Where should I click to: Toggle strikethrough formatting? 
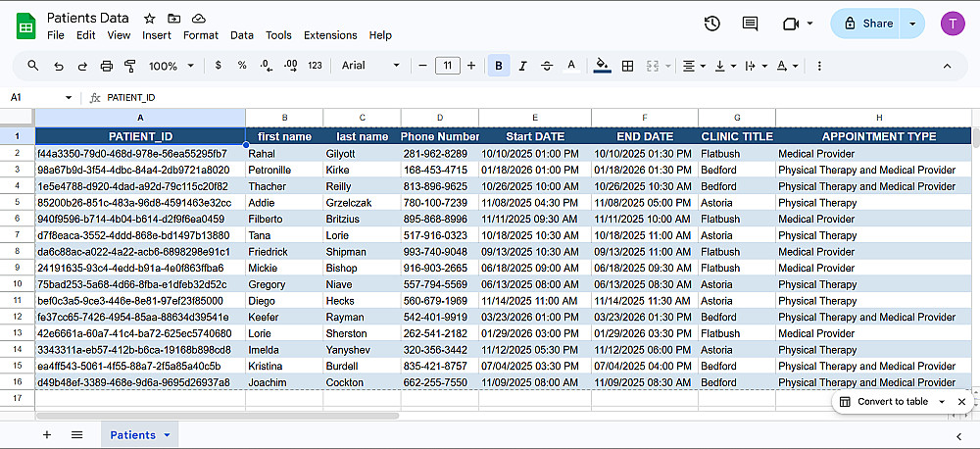pyautogui.click(x=547, y=66)
